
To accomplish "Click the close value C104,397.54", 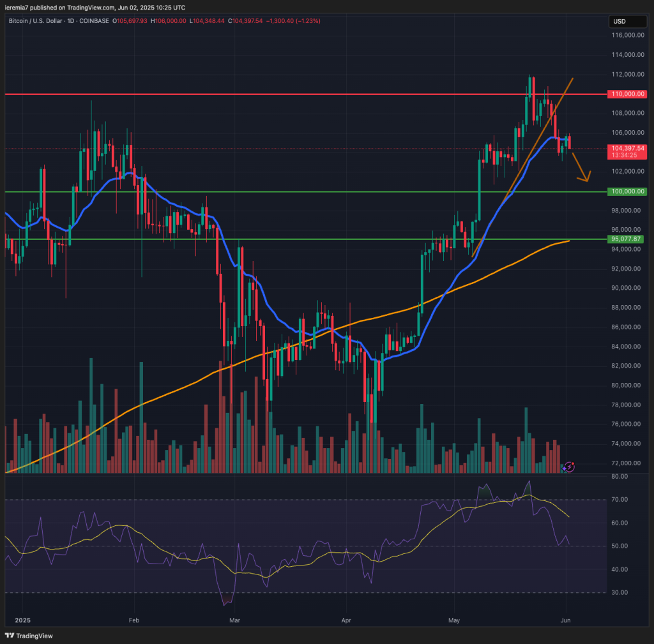I will click(245, 21).
